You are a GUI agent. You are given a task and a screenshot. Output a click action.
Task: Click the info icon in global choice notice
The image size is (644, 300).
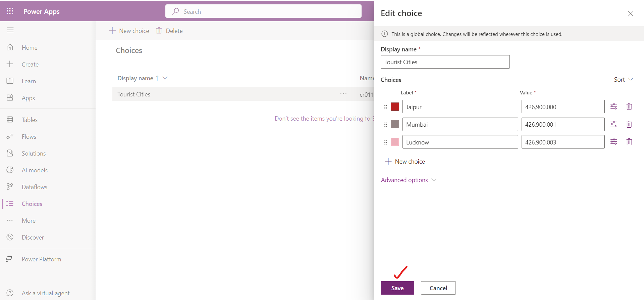[x=385, y=34]
